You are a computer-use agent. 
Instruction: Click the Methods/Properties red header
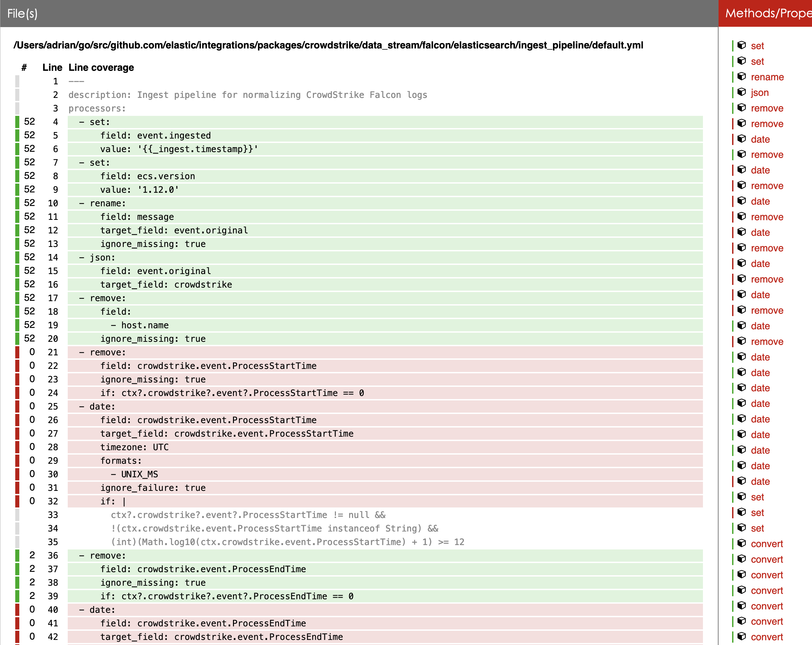768,14
